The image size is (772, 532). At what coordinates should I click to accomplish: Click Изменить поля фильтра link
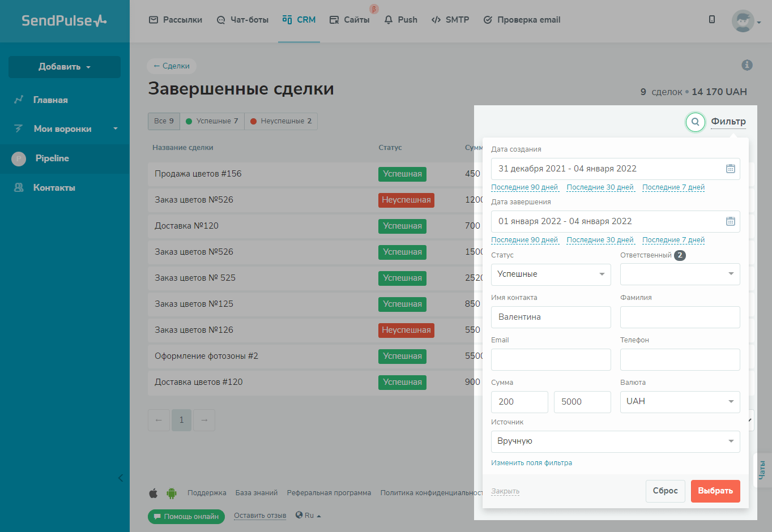point(531,463)
